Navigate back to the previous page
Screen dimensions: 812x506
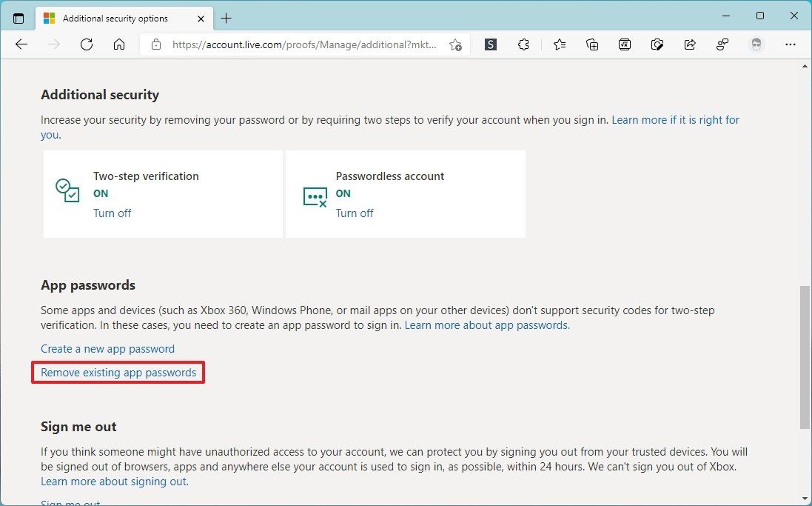[x=21, y=44]
